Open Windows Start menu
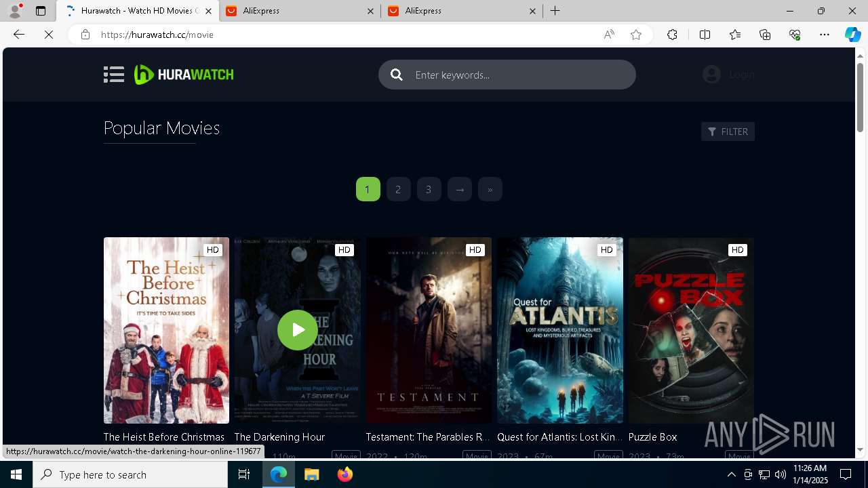The height and width of the screenshot is (488, 868). [x=16, y=474]
